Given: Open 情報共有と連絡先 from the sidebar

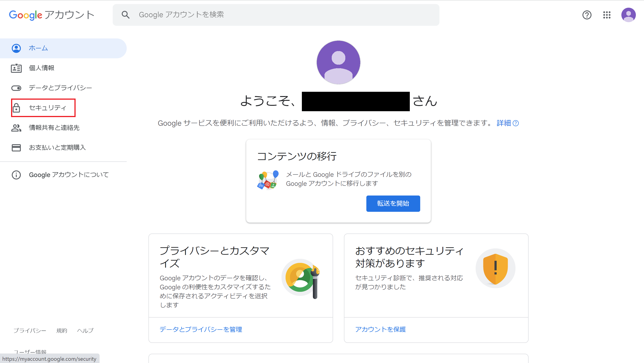Looking at the screenshot, I should tap(63, 128).
